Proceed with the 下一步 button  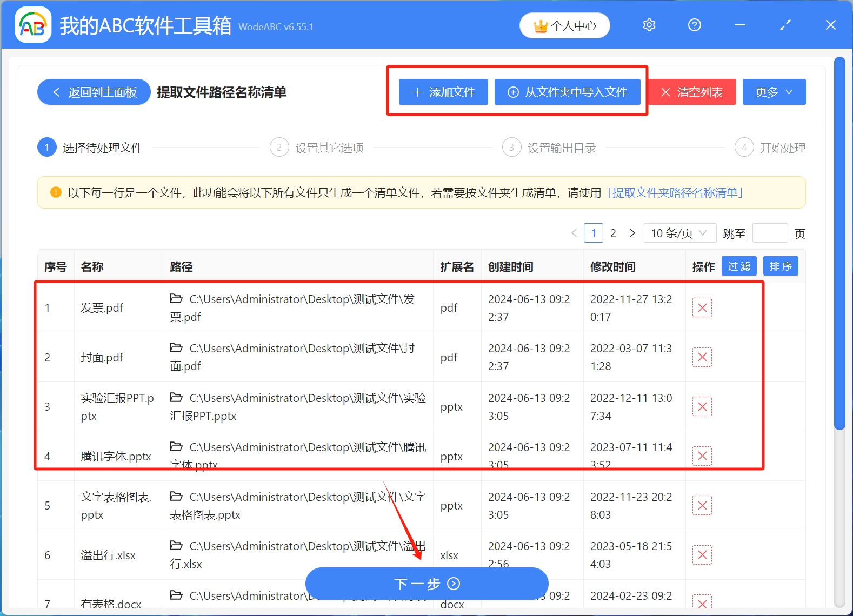point(426,584)
